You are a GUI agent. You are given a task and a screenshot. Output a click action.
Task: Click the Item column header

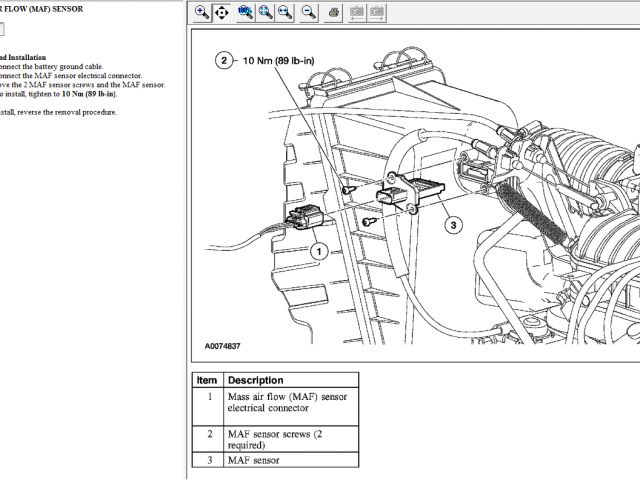point(207,380)
